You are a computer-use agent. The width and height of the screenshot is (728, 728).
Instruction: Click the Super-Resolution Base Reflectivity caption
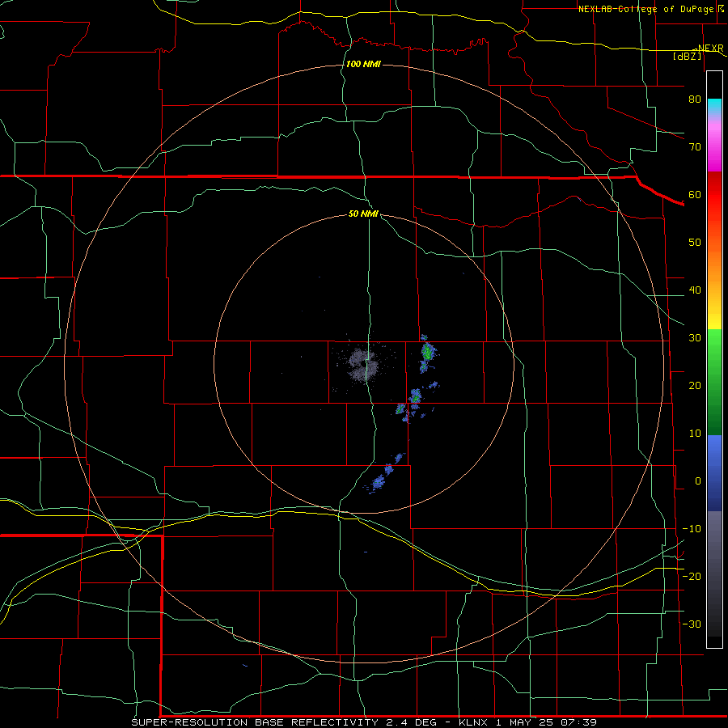click(363, 722)
